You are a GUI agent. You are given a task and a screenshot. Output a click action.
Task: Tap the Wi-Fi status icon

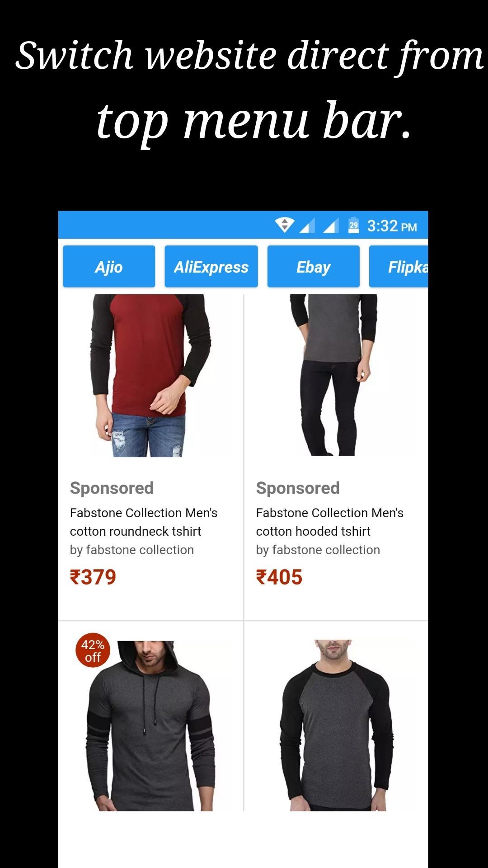tap(285, 225)
